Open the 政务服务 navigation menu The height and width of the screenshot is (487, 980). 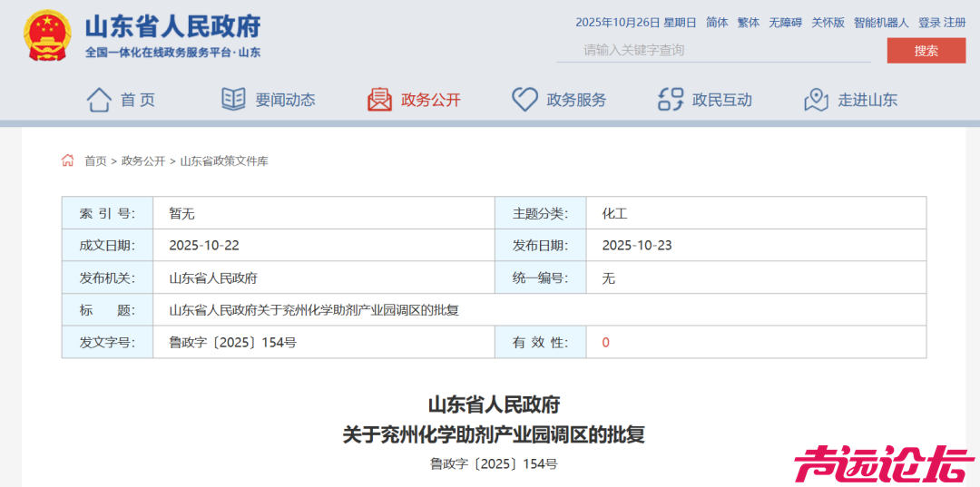click(576, 100)
